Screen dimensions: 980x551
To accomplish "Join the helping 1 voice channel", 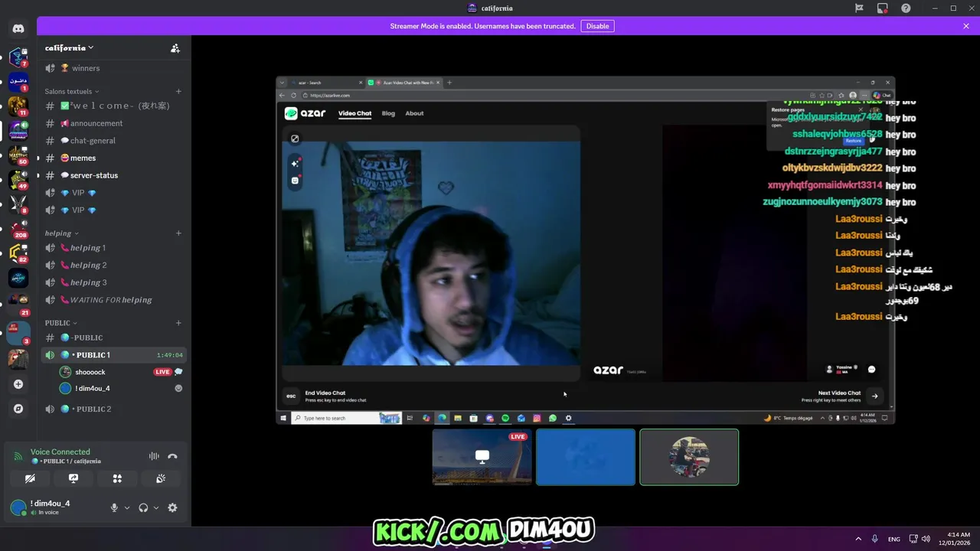I will pos(113,248).
